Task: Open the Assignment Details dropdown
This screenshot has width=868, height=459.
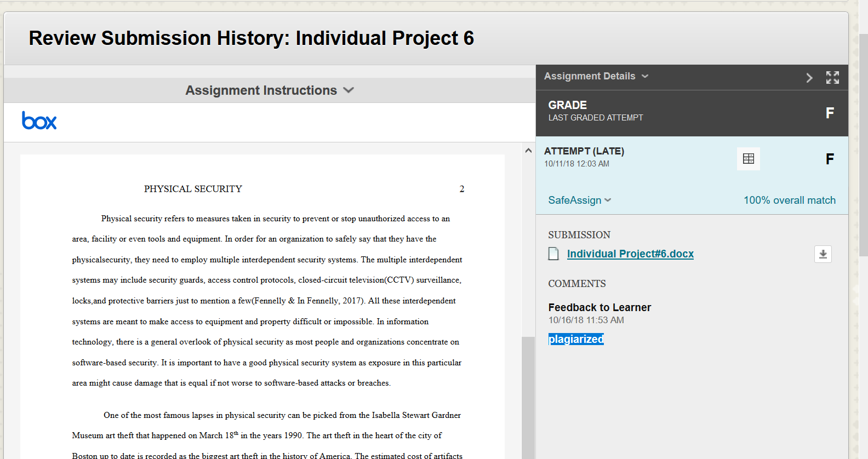Action: (596, 76)
